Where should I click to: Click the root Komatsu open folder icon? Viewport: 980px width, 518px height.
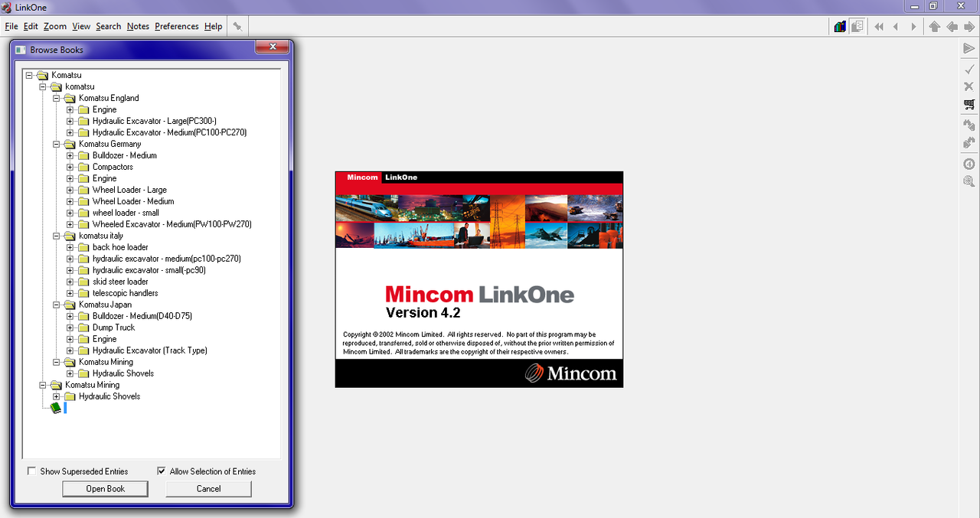(42, 75)
